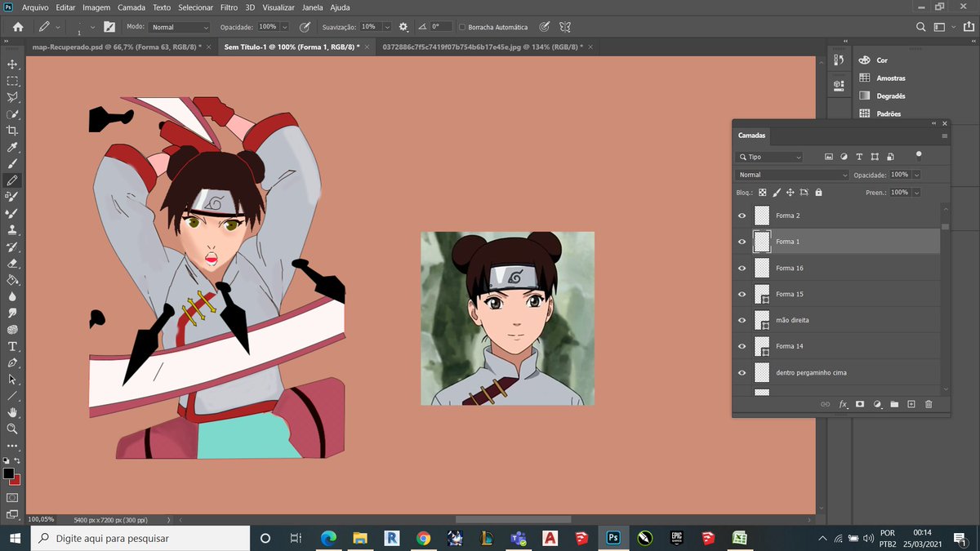Viewport: 980px width, 551px height.
Task: Open the Amostras panel
Action: click(x=890, y=78)
